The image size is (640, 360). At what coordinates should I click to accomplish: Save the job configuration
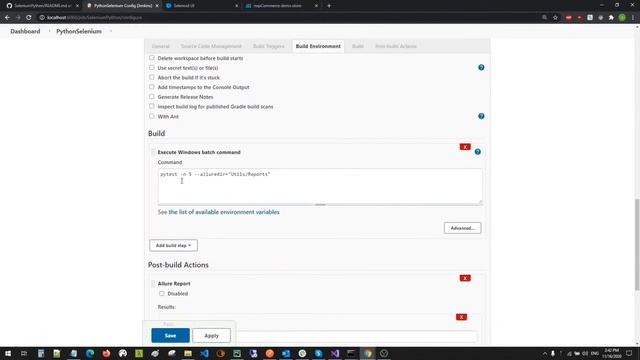170,336
